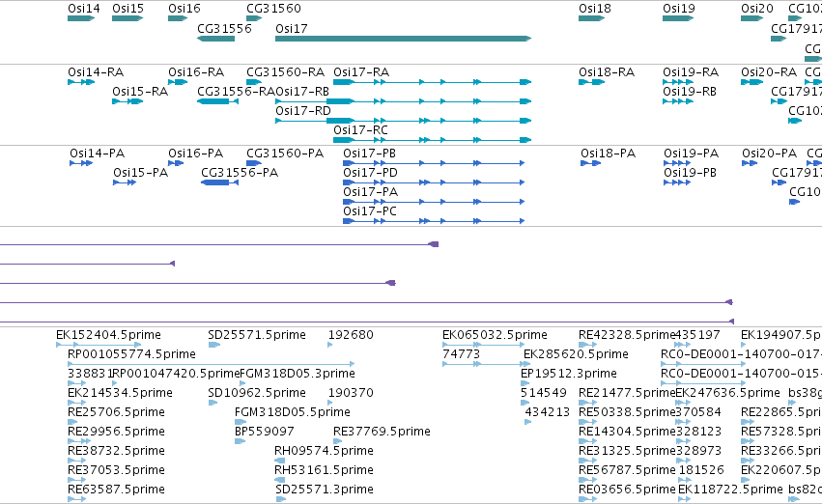The image size is (822, 504).
Task: Select the Osi14 gene arrow glyph
Action: (81, 18)
